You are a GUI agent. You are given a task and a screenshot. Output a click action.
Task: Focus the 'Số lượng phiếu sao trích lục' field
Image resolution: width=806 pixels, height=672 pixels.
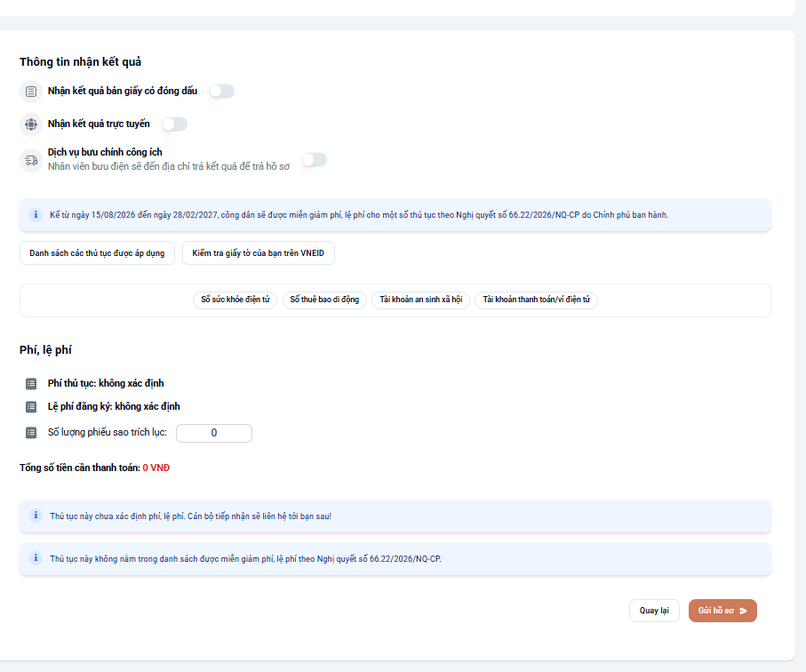[214, 433]
